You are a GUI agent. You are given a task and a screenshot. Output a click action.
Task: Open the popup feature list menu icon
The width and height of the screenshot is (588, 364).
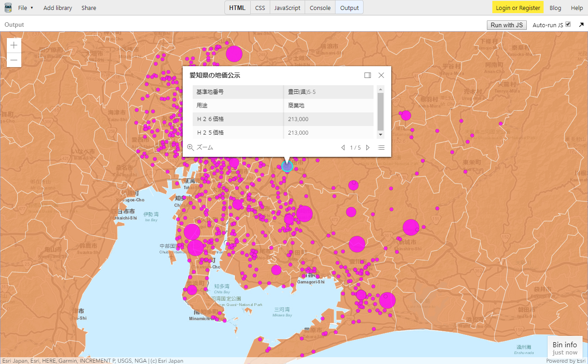[x=381, y=147]
